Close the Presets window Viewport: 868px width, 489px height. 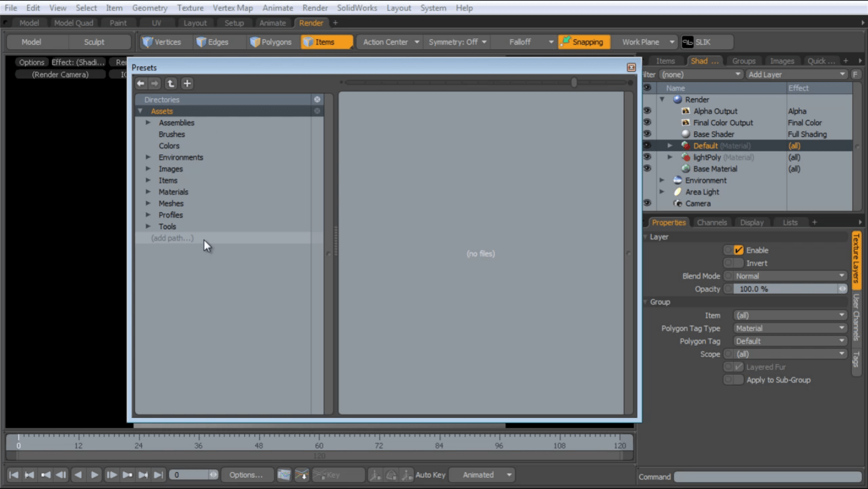click(x=631, y=68)
